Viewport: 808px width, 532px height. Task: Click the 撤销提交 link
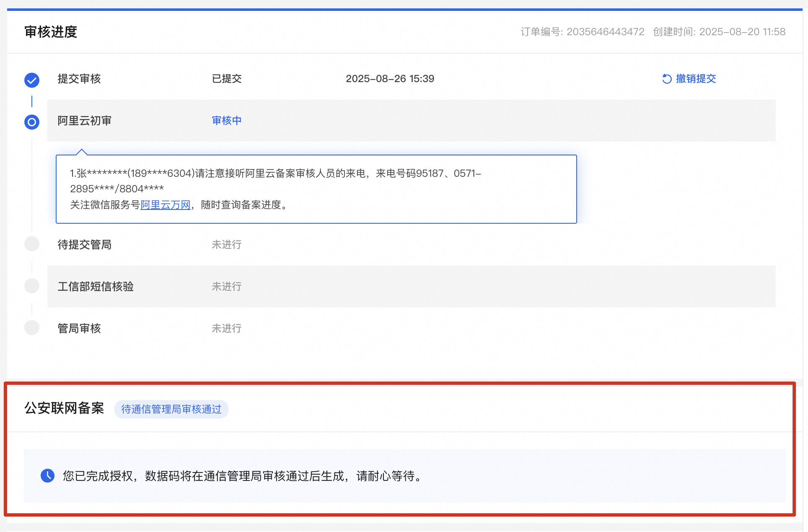pos(696,79)
